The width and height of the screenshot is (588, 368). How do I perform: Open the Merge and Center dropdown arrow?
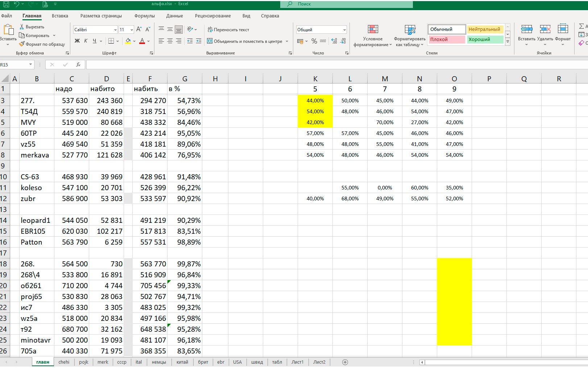click(x=287, y=41)
